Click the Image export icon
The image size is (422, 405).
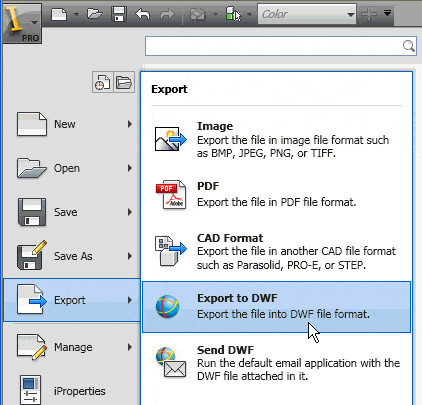click(171, 139)
